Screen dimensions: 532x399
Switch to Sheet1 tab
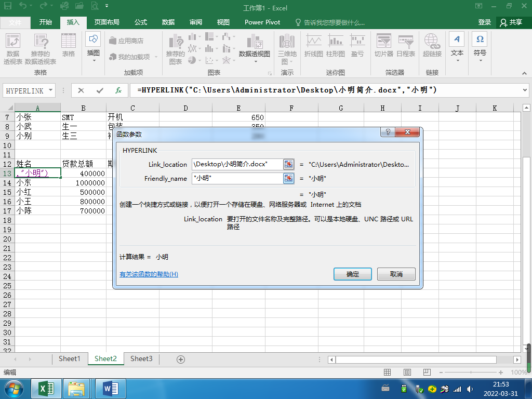(70, 359)
